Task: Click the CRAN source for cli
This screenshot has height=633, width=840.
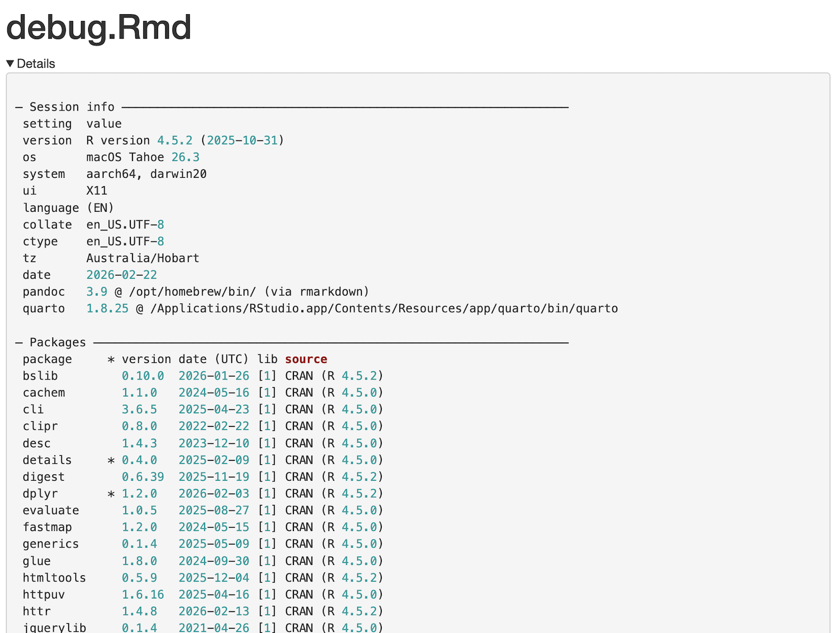Action: (300, 409)
